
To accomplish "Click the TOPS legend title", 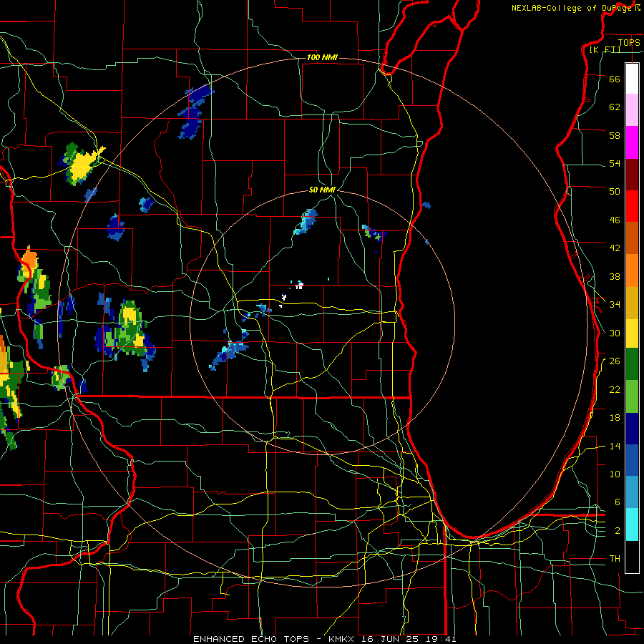I will coord(629,42).
